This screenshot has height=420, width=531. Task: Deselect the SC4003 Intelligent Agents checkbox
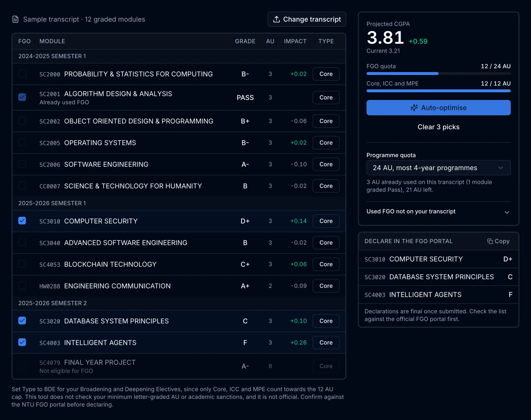point(22,342)
